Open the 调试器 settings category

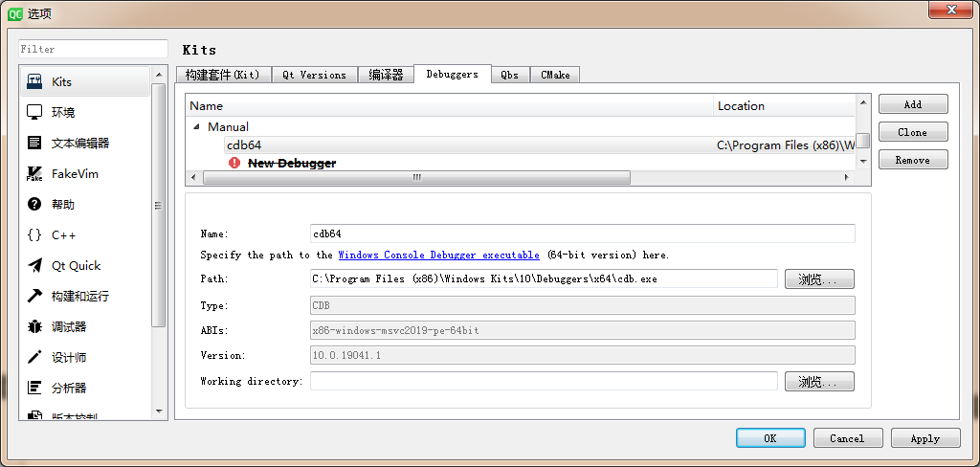pyautogui.click(x=69, y=327)
